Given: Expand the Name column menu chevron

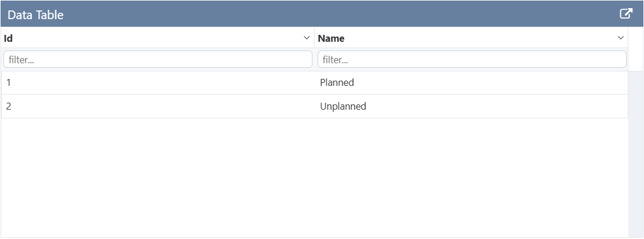Looking at the screenshot, I should click(x=620, y=38).
